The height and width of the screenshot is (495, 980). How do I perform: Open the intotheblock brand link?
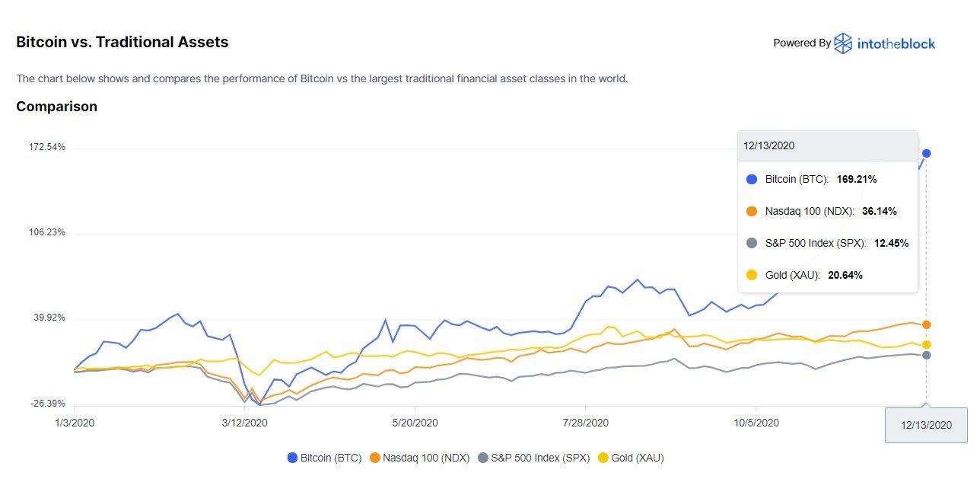(896, 43)
